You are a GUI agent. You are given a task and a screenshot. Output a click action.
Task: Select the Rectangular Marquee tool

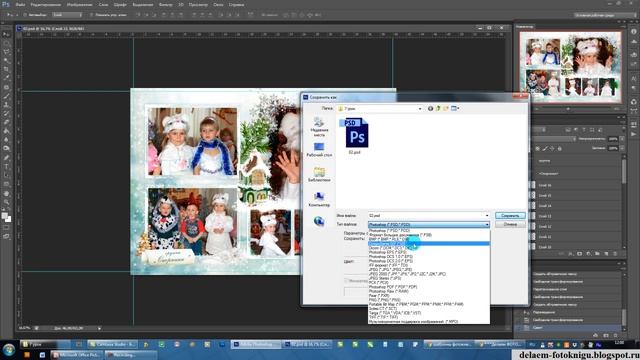pyautogui.click(x=6, y=44)
